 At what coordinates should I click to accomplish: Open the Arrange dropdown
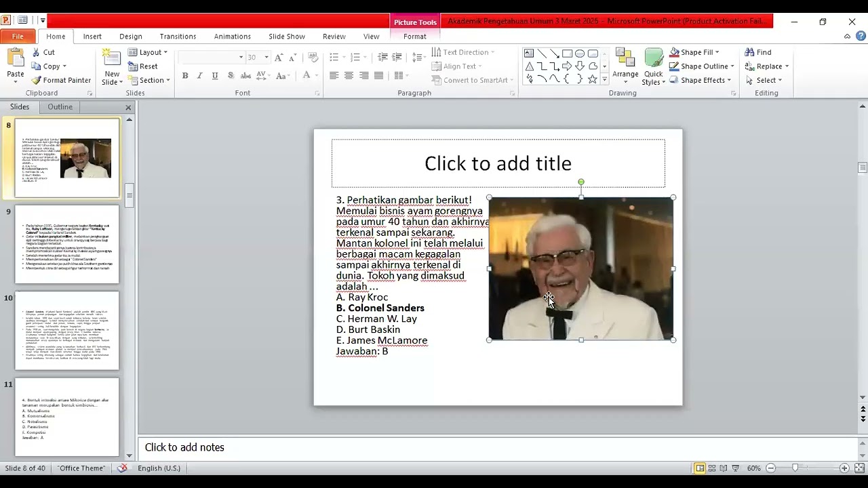625,67
